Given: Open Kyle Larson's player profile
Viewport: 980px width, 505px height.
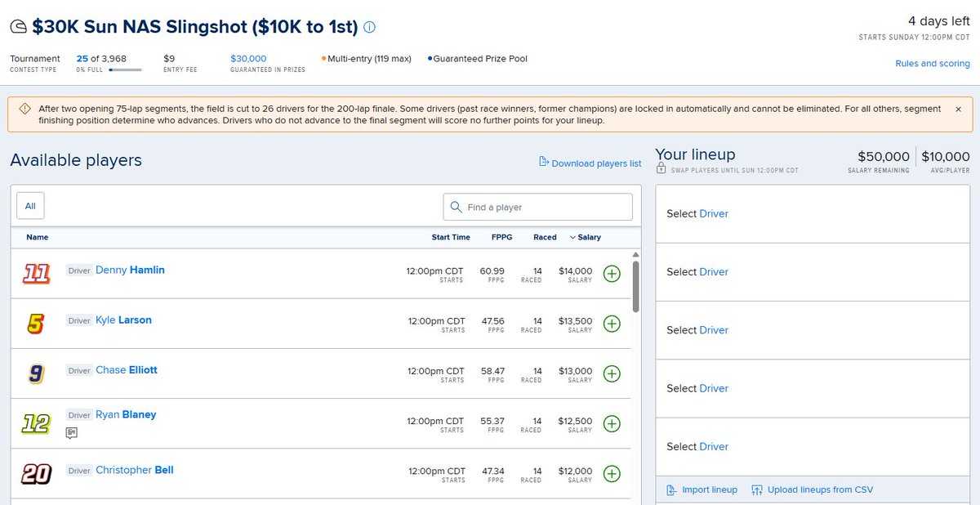Looking at the screenshot, I should 123,320.
